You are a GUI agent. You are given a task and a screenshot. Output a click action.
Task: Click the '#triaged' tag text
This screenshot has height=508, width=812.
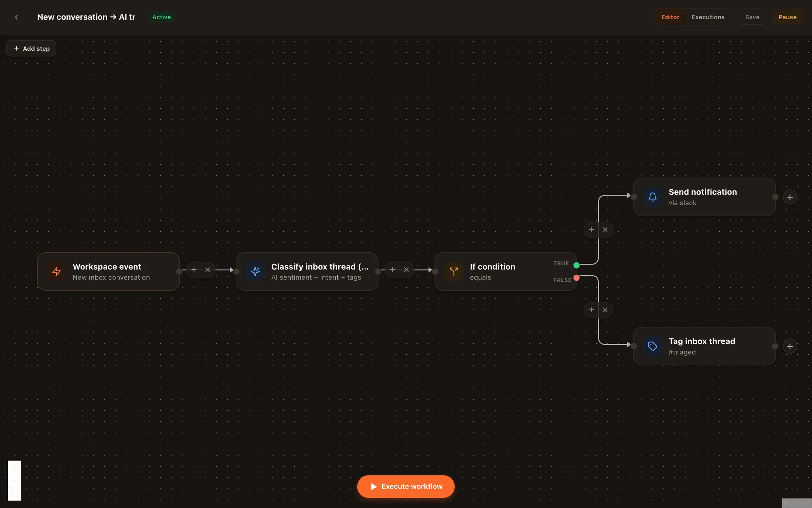pyautogui.click(x=682, y=352)
